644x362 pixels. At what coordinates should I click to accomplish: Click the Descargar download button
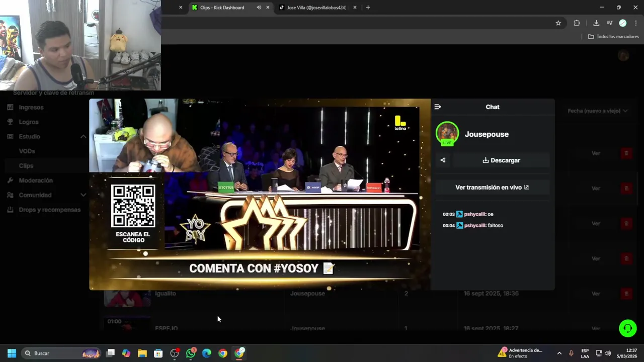coord(501,160)
